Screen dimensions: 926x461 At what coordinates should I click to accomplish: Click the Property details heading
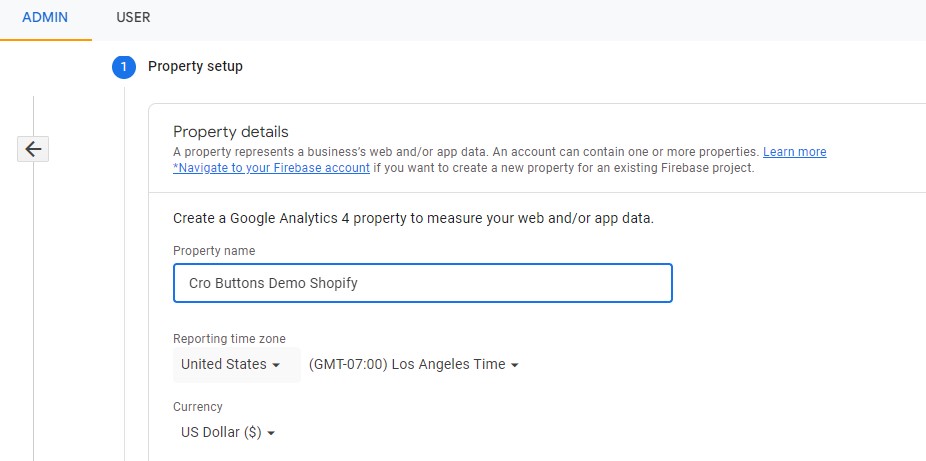(231, 131)
